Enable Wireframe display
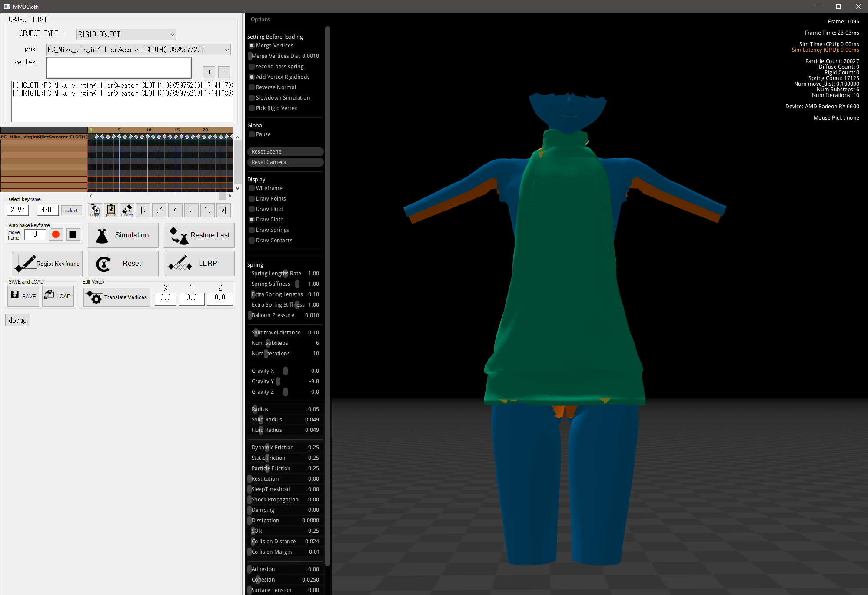Screen dimensions: 868x595 [252, 188]
